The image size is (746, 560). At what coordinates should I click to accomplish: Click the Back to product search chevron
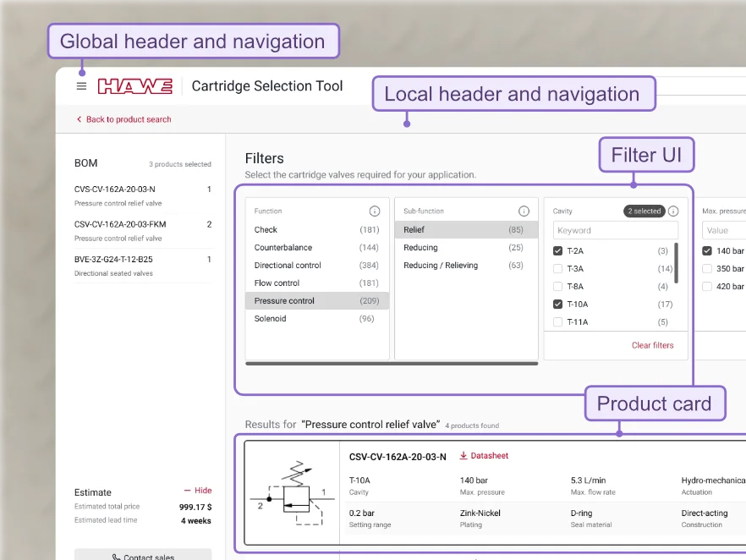[x=79, y=119]
